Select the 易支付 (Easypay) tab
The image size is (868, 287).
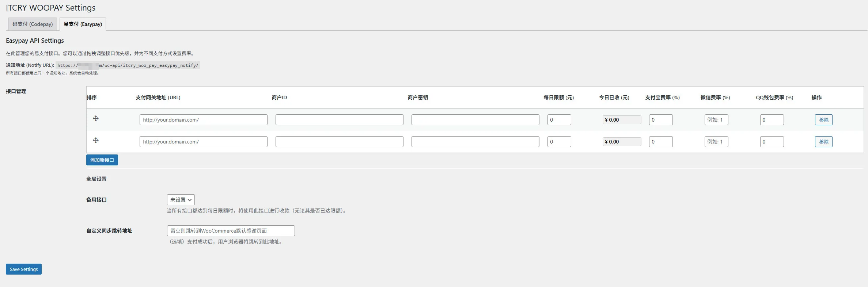click(x=83, y=24)
